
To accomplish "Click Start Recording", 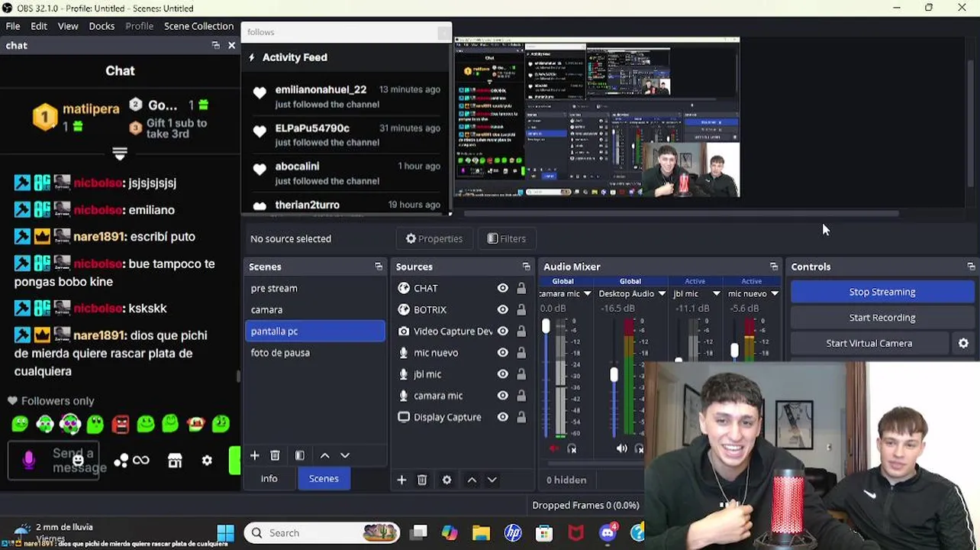I will (x=882, y=318).
